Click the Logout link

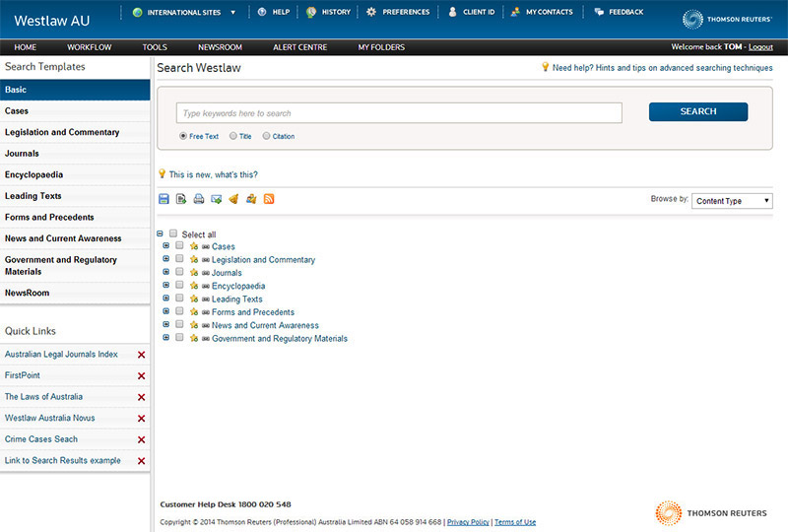pyautogui.click(x=760, y=46)
